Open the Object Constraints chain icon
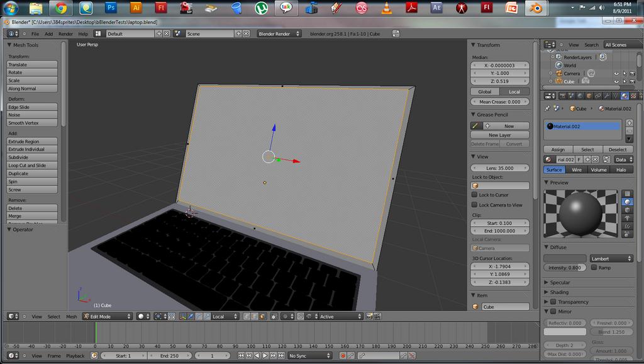The width and height of the screenshot is (644, 364). point(597,96)
